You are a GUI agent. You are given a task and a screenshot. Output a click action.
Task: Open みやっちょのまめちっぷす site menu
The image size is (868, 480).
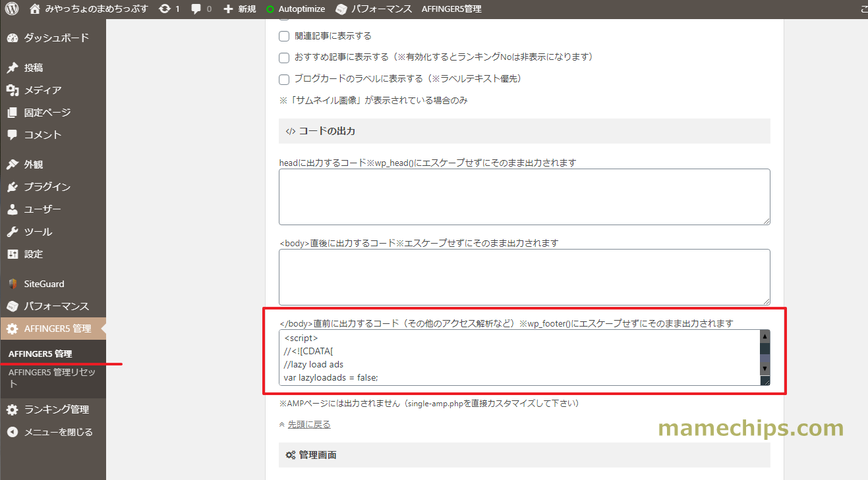[96, 9]
